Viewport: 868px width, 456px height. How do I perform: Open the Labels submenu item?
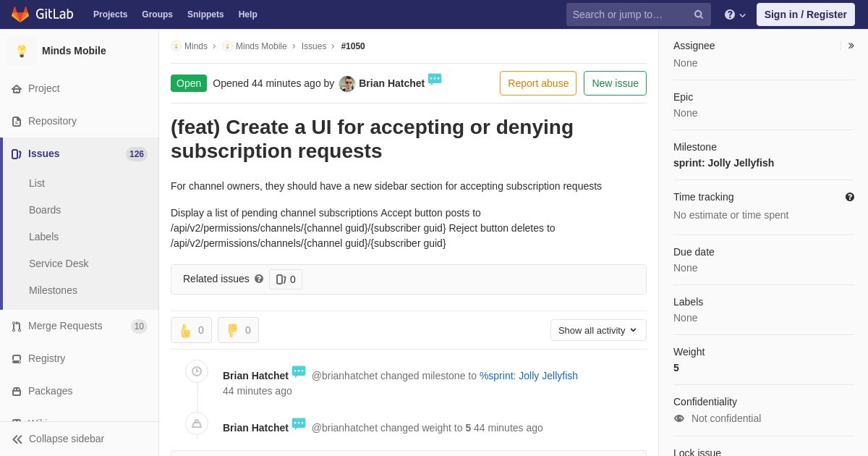(44, 237)
